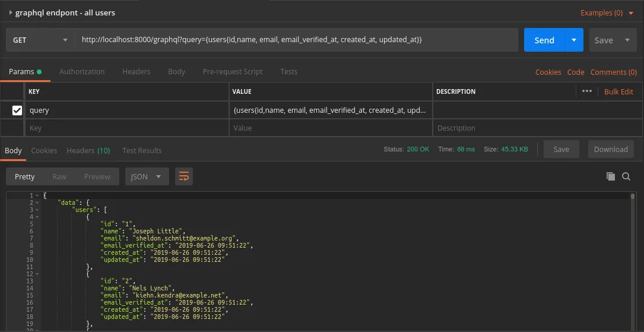Click the copy response to clipboard icon
The width and height of the screenshot is (644, 332).
[x=610, y=176]
